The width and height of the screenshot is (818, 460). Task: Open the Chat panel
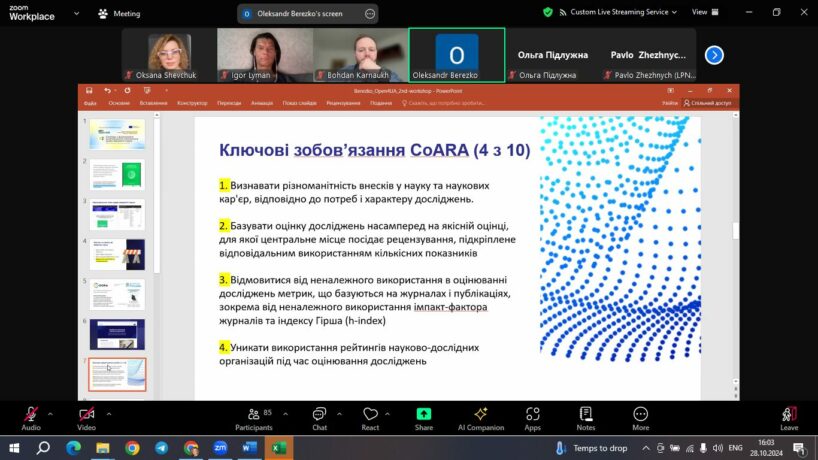pyautogui.click(x=319, y=416)
